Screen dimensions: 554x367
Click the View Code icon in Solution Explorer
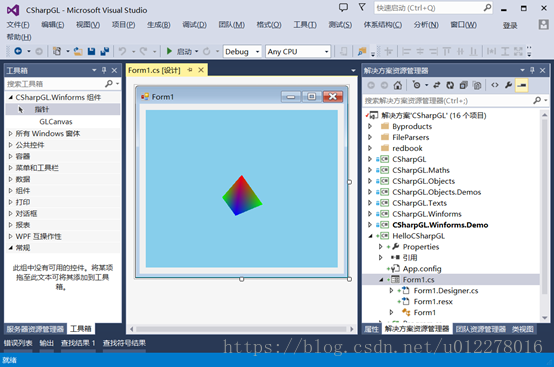(495, 85)
